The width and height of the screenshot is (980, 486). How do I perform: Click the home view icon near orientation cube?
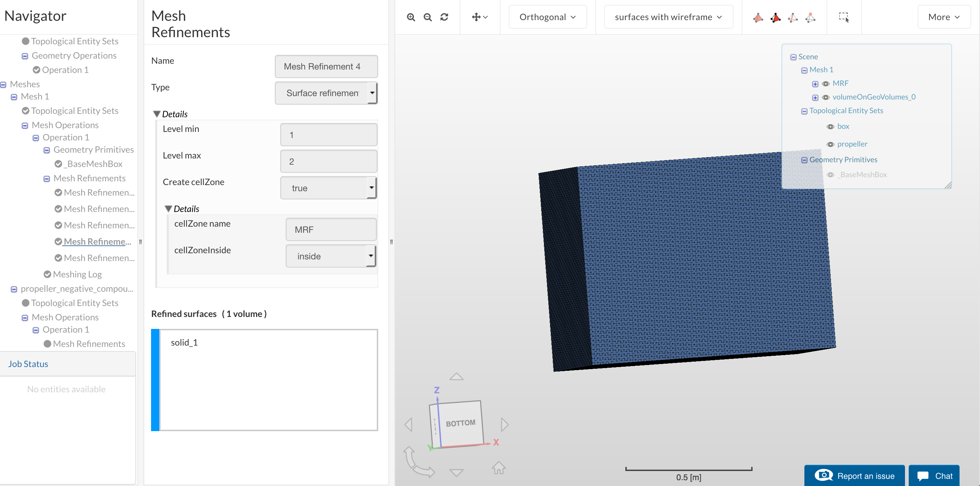tap(499, 468)
